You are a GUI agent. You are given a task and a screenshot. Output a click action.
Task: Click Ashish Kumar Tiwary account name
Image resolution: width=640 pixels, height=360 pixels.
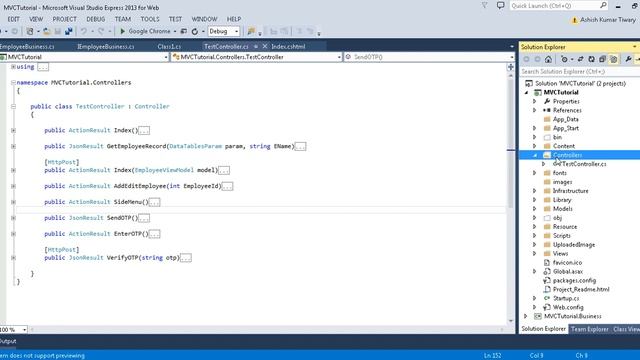coord(608,20)
